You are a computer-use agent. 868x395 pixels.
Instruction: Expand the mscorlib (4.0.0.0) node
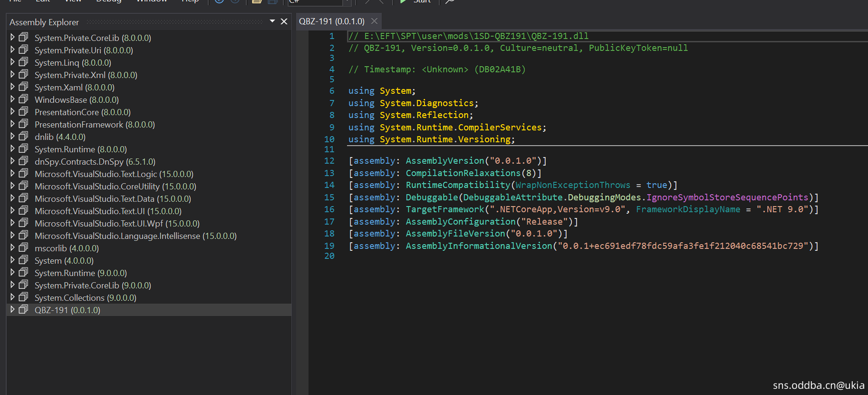[12, 248]
